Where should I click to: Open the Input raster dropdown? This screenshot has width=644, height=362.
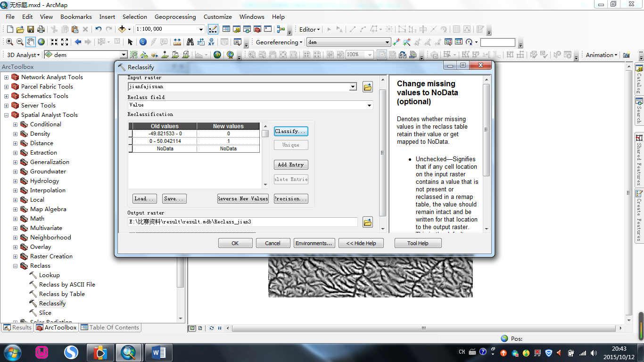[x=353, y=87]
